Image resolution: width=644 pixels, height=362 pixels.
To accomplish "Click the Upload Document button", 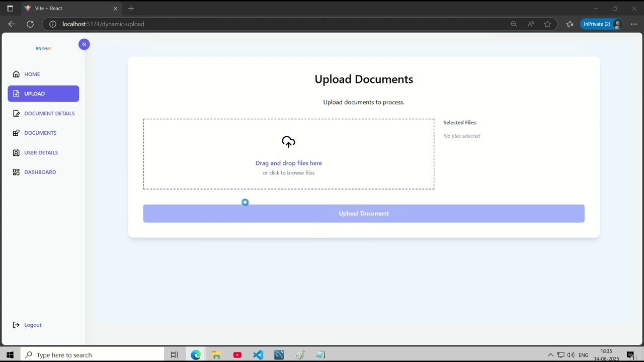I will 364,213.
